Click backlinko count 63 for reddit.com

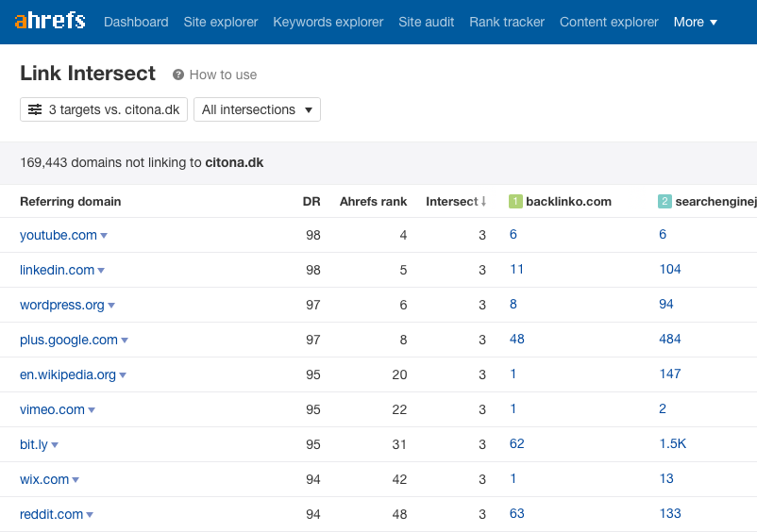pyautogui.click(x=517, y=514)
